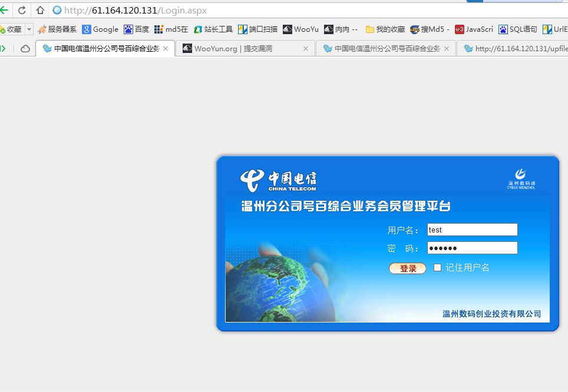This screenshot has width=568, height=392.
Task: Open the 搜Md5 bookmark
Action: (430, 29)
